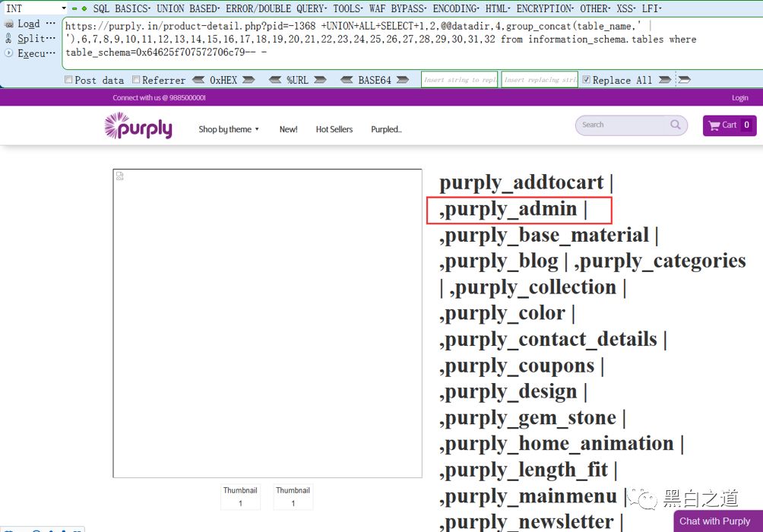
Task: Click the 'purply_mainmenu' text
Action: pyautogui.click(x=531, y=497)
